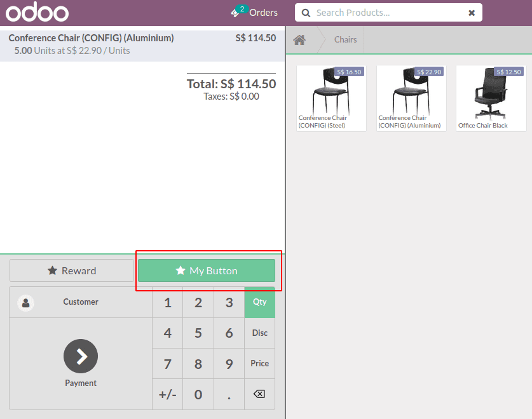
Task: Click the S$ 22.90 price tag
Action: (429, 72)
